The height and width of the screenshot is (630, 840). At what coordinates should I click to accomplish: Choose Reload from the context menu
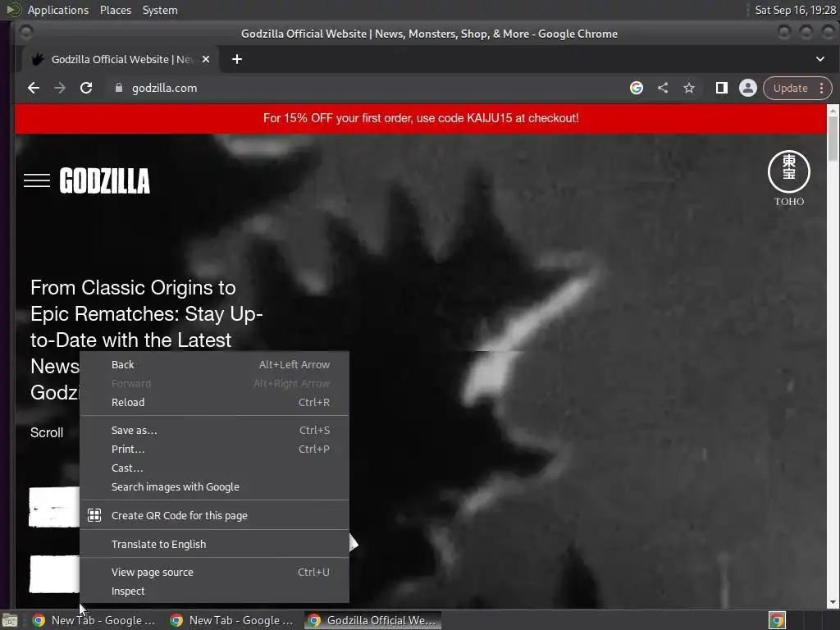[214, 402]
